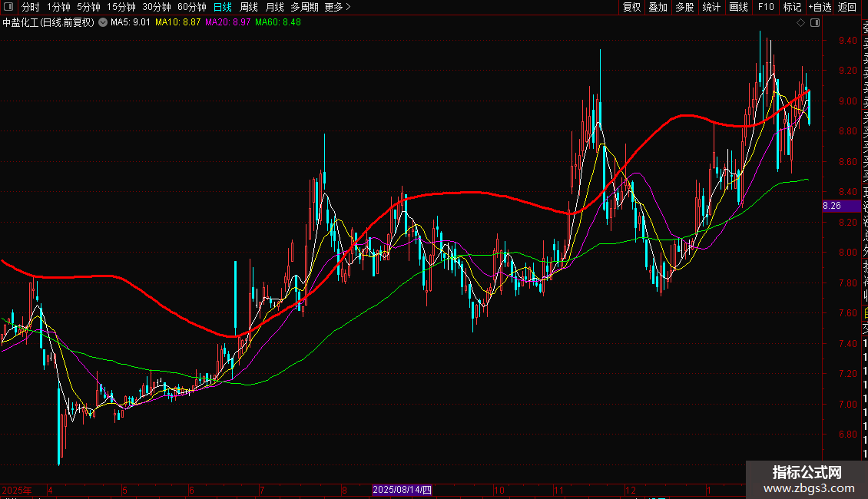Click the MA10: 8.87 indicator label
The height and width of the screenshot is (499, 868).
[x=177, y=23]
